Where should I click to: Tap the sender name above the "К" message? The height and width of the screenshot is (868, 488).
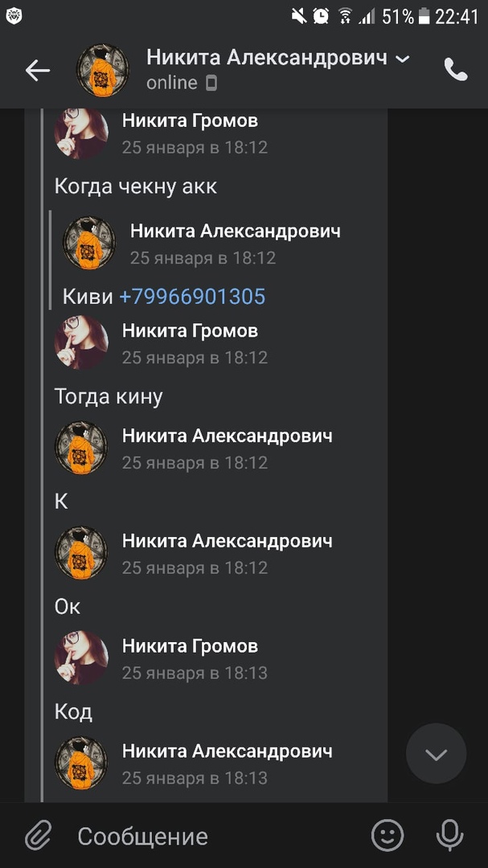227,436
